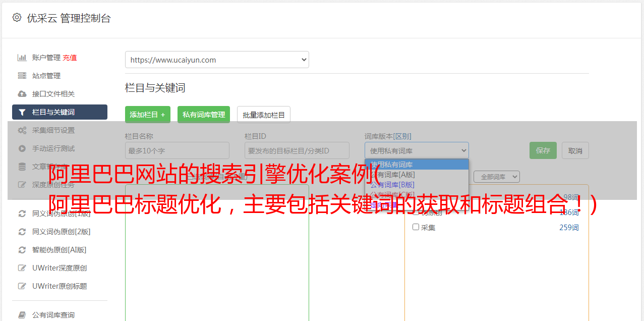Click the play icon for 手动运行测试

pyautogui.click(x=22, y=148)
